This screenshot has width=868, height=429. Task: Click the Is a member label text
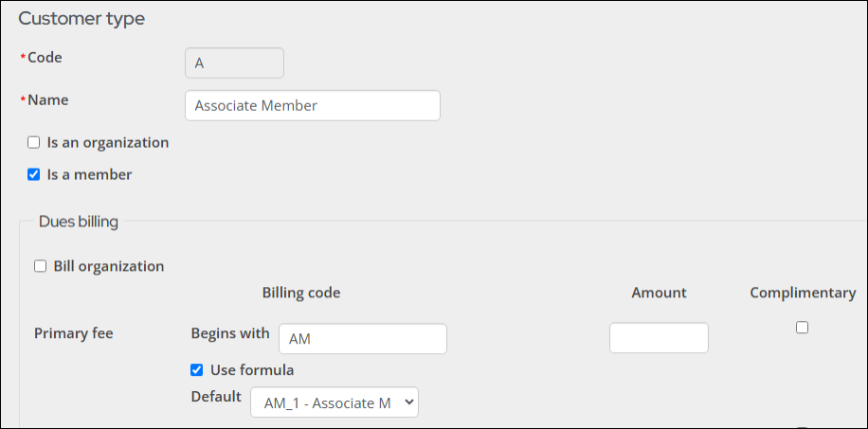click(89, 174)
